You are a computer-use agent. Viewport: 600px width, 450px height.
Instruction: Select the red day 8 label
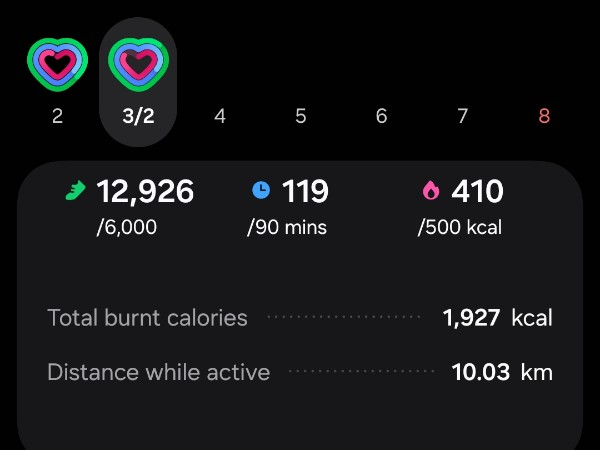(544, 116)
